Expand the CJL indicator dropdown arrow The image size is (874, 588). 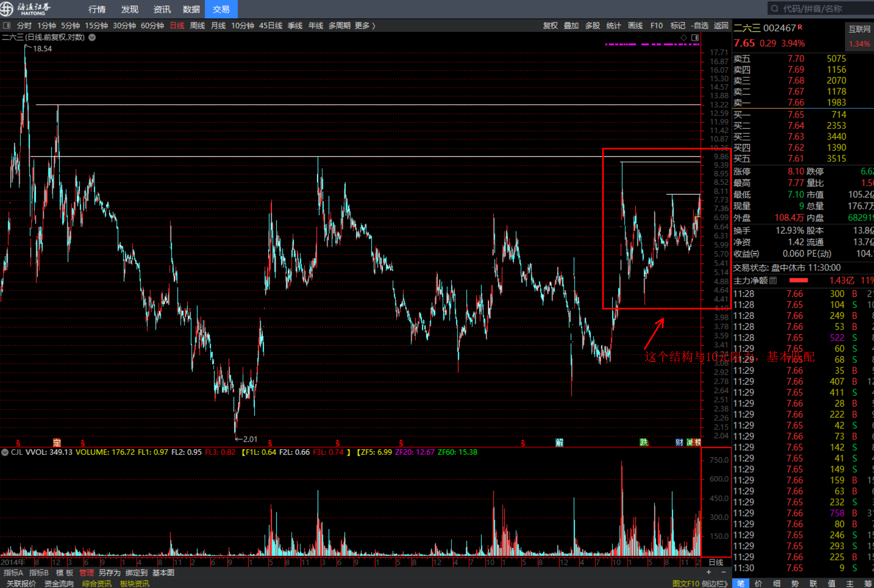5,452
